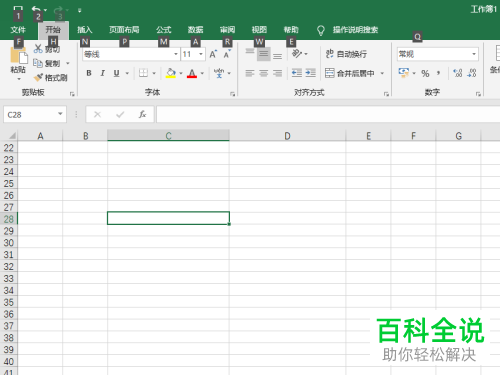Viewport: 500px width, 375px height.
Task: Switch to the 页面布局 tab
Action: pos(124,30)
